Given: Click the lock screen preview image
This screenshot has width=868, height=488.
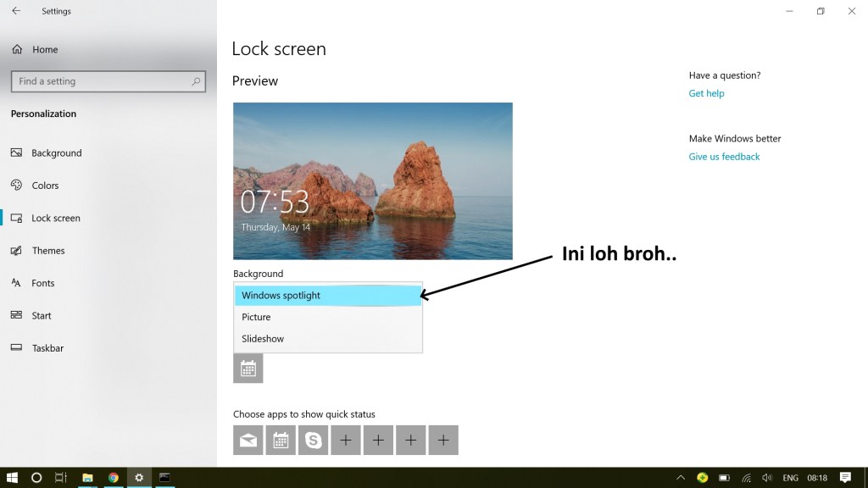Looking at the screenshot, I should click(x=373, y=180).
